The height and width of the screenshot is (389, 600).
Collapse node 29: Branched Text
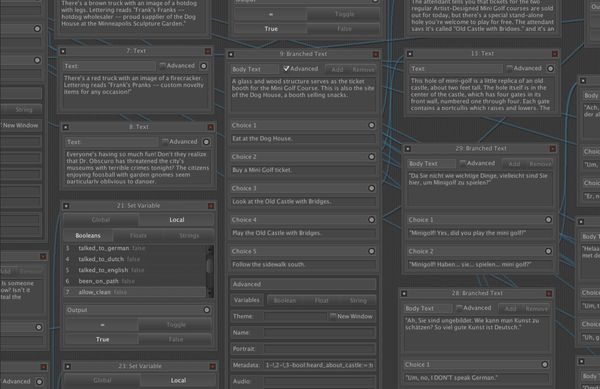click(408, 149)
